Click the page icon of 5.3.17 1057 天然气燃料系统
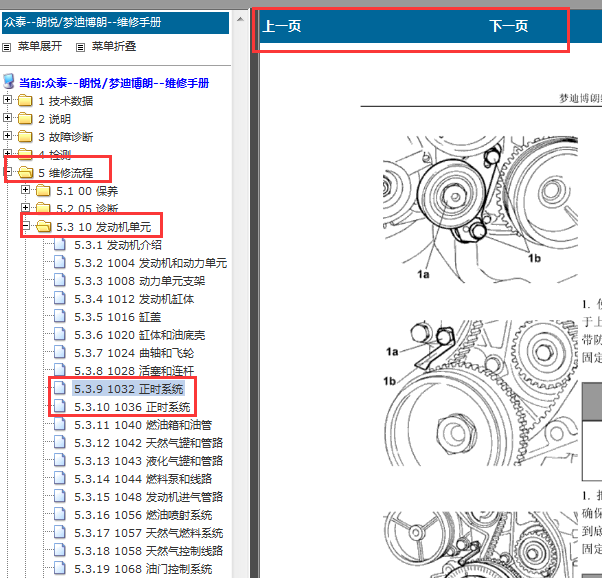This screenshot has height=578, width=602. click(x=60, y=532)
